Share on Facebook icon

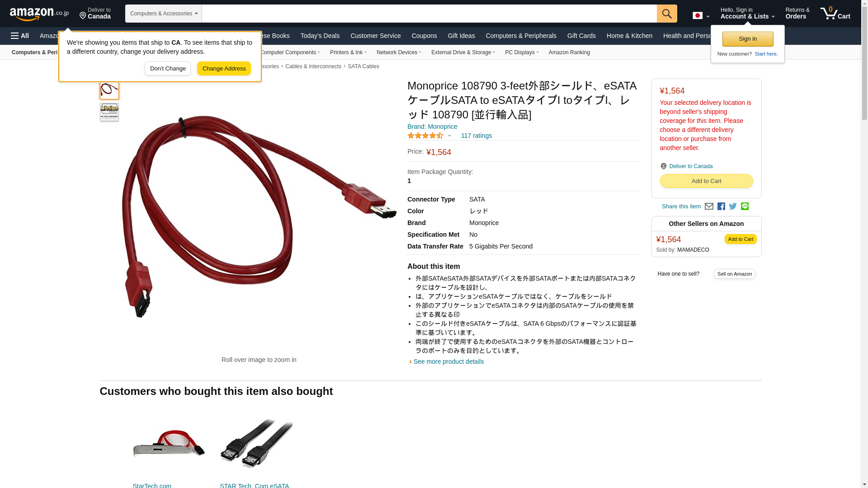click(x=721, y=206)
